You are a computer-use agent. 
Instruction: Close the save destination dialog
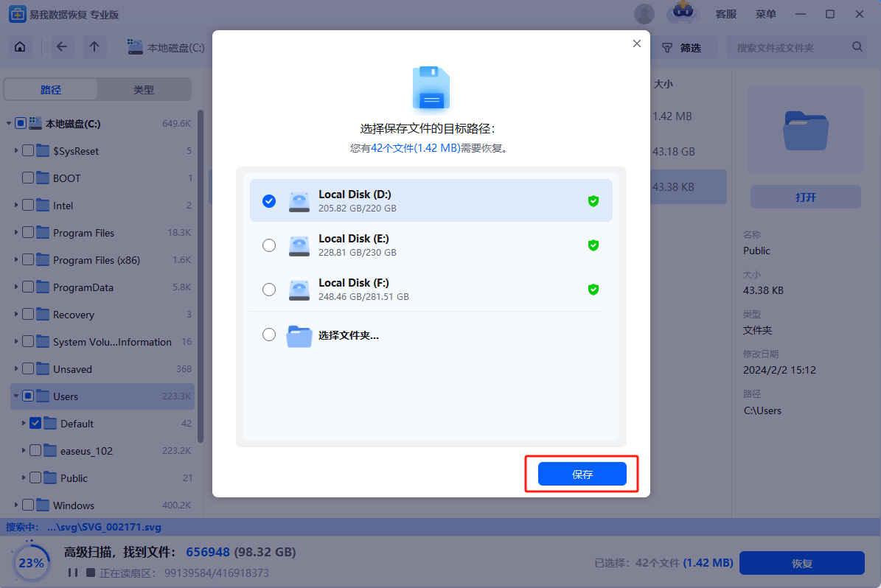click(x=637, y=43)
